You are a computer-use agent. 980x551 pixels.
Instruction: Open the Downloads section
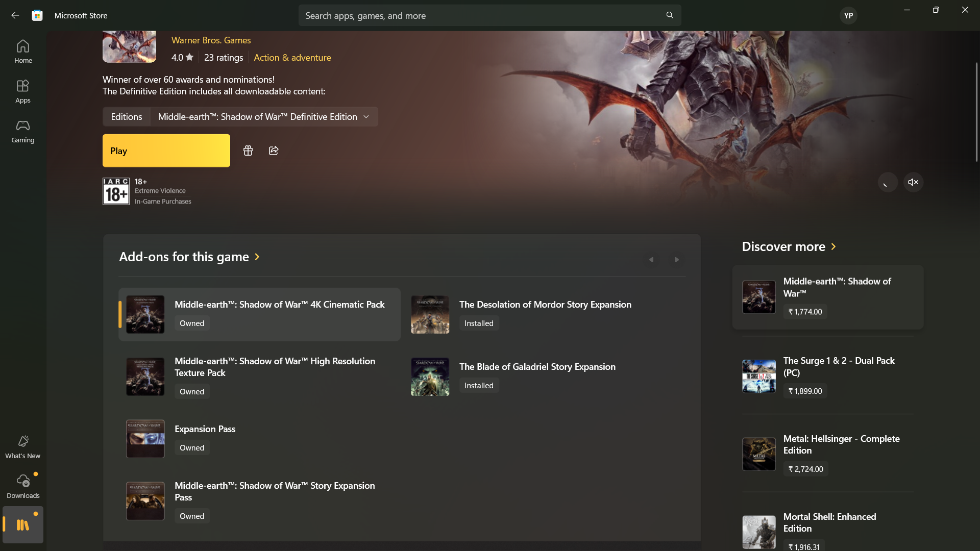click(22, 485)
